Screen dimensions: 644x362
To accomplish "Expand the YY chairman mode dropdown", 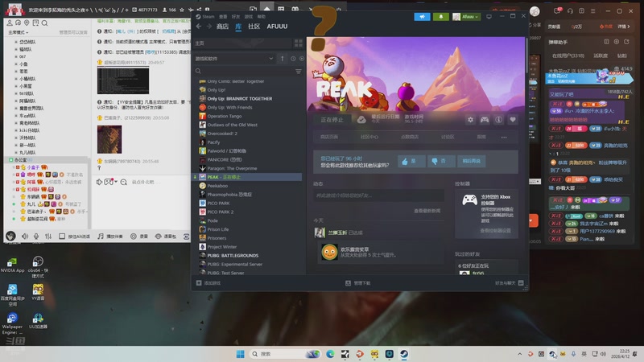I will tap(19, 32).
